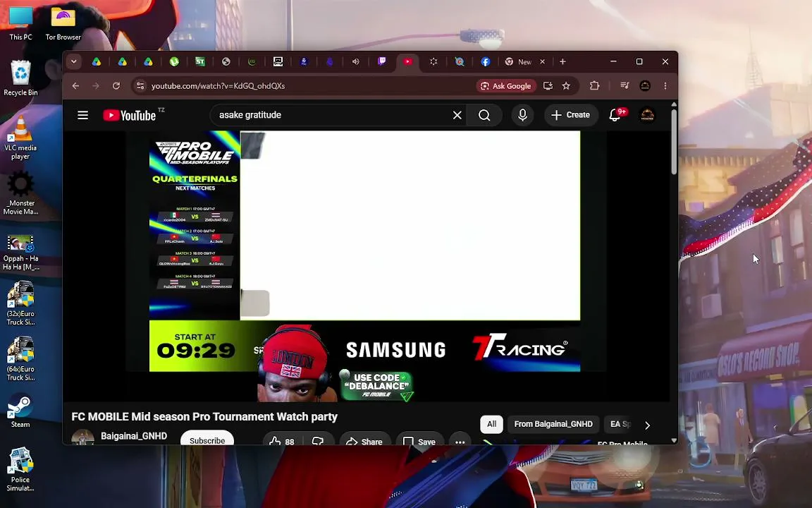Viewport: 812px width, 508px height.
Task: Open the media controls icon
Action: click(624, 86)
